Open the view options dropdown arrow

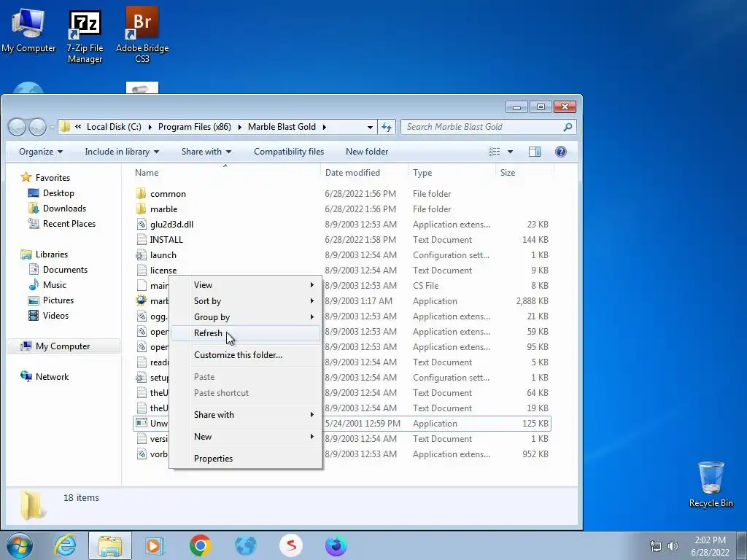(x=510, y=152)
